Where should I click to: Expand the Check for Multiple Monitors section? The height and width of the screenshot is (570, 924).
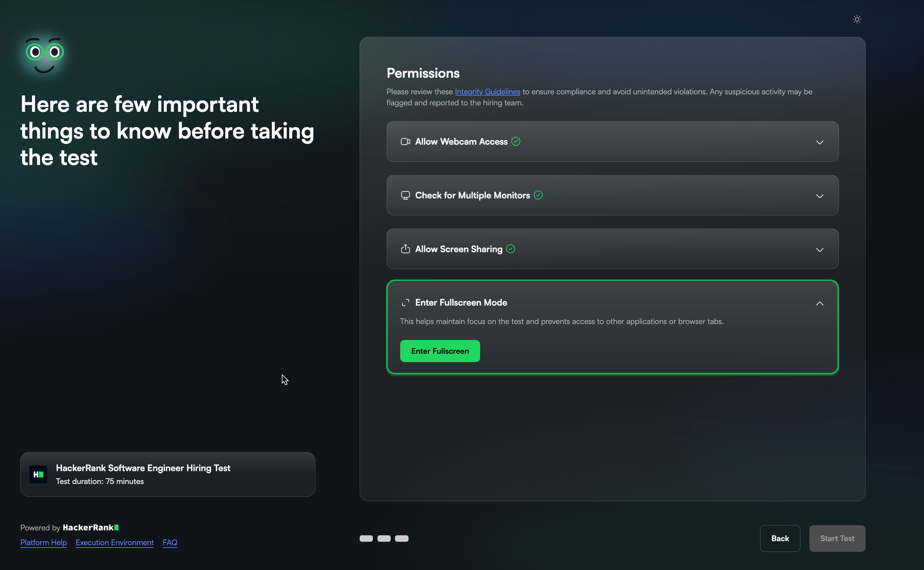819,196
